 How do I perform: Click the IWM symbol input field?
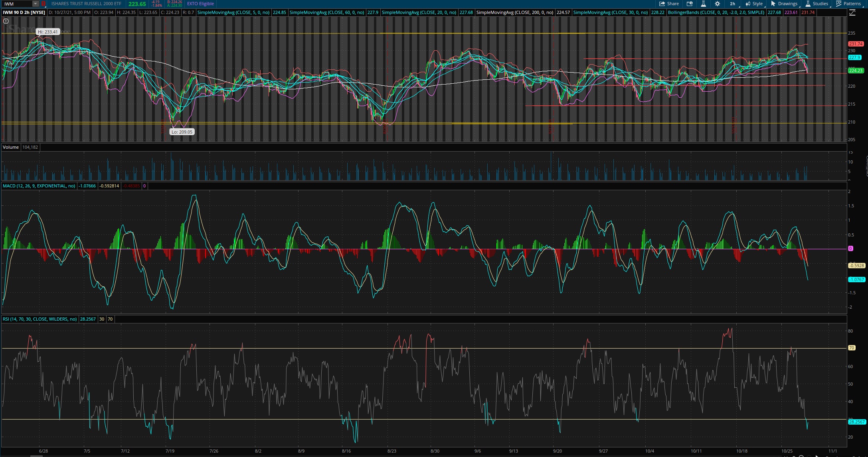(x=17, y=4)
